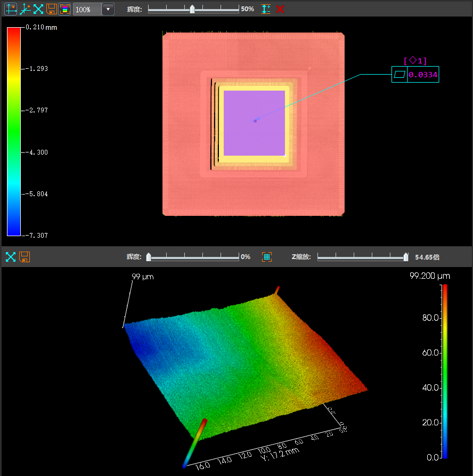Select the 2D axis measurement tool icon
Image resolution: width=473 pixels, height=476 pixels.
click(11, 9)
